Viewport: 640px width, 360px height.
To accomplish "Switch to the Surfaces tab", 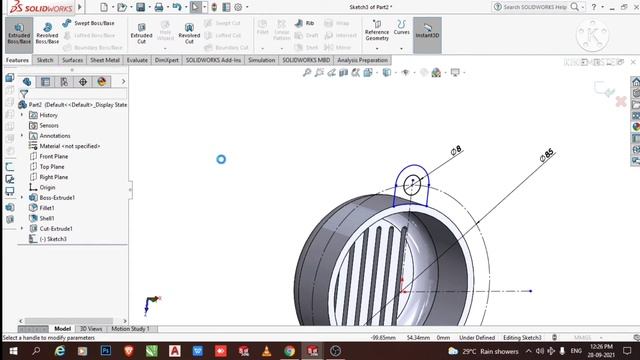I will click(72, 60).
